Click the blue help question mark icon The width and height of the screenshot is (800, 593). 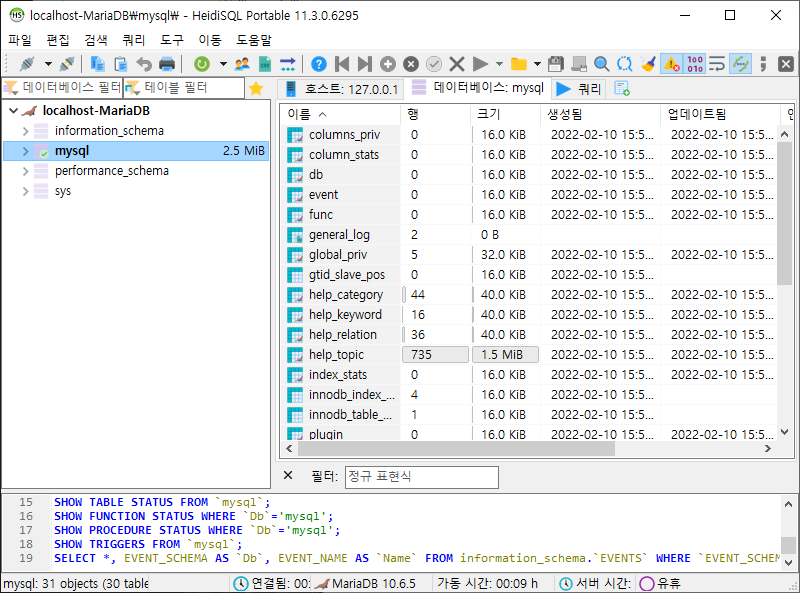click(319, 64)
